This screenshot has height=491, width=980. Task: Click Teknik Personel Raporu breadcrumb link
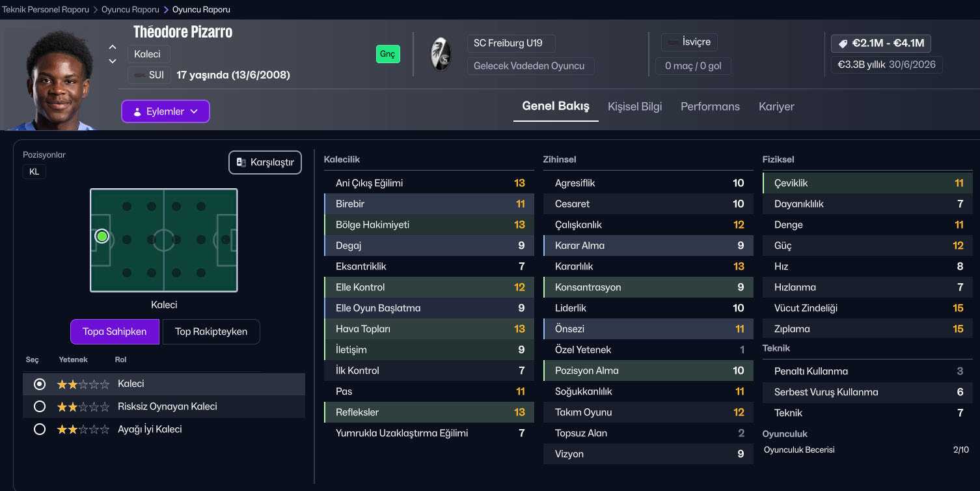tap(46, 10)
